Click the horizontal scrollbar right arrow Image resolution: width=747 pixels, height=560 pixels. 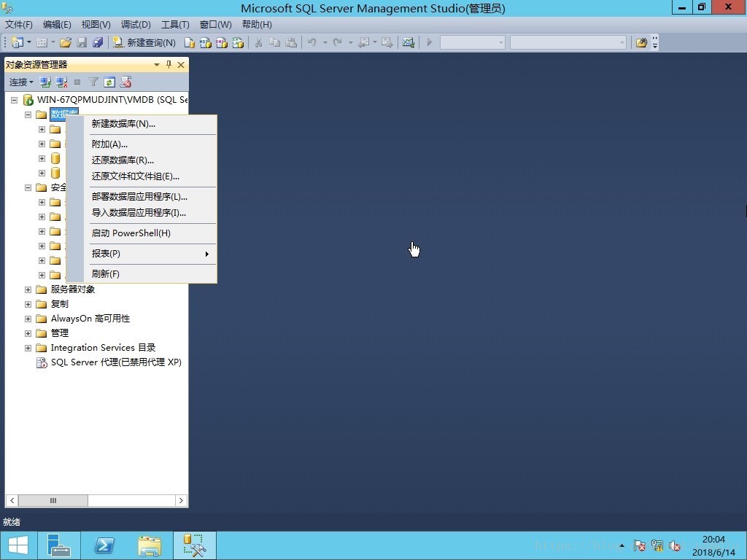181,500
